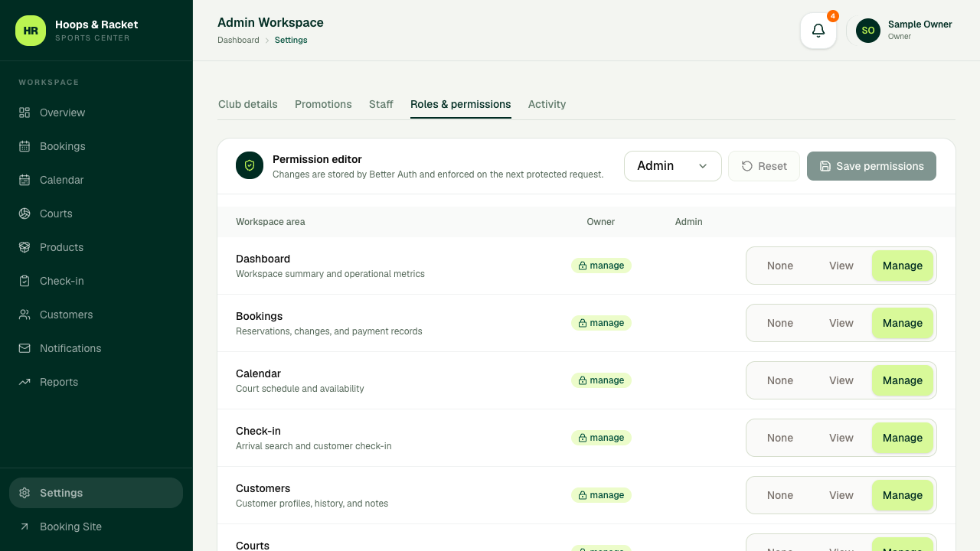Set Dashboard permission to View
Image resolution: width=980 pixels, height=551 pixels.
[841, 266]
